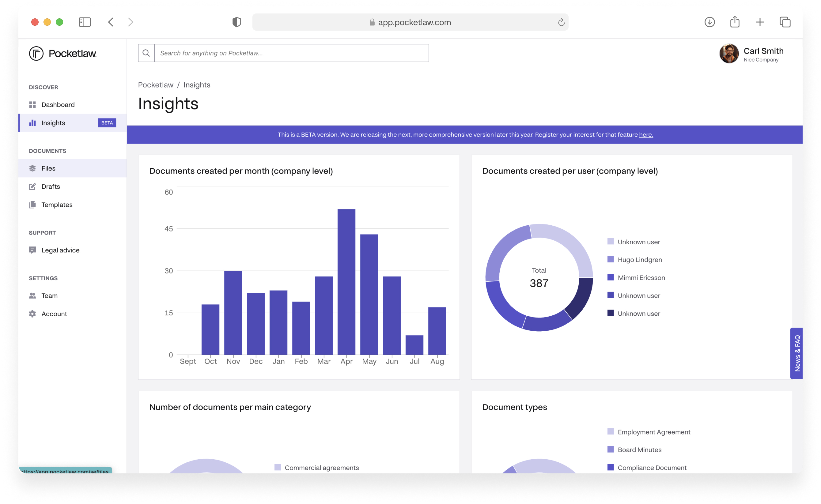The image size is (821, 504).
Task: Show the browser sidebar panel
Action: tap(85, 22)
